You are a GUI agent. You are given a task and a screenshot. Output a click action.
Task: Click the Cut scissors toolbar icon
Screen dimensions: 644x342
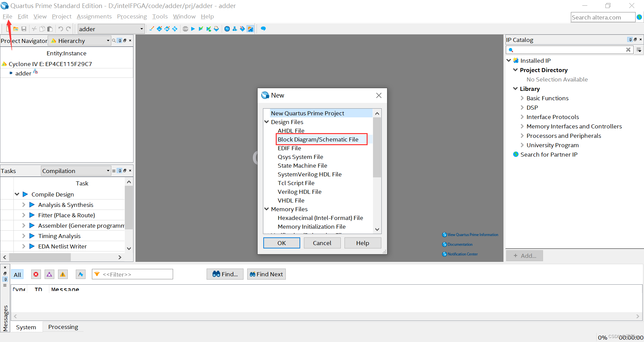[34, 29]
